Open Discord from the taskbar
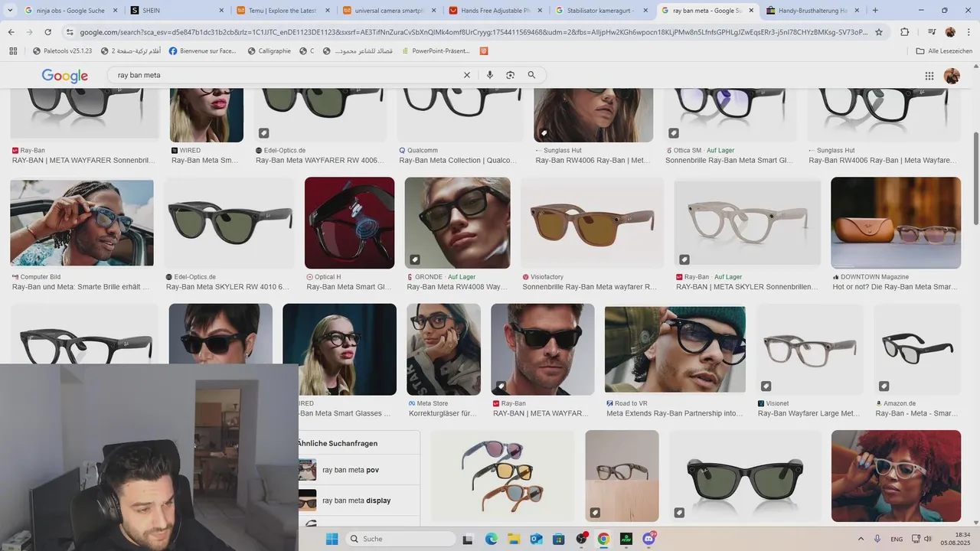The height and width of the screenshot is (551, 980). [x=649, y=539]
